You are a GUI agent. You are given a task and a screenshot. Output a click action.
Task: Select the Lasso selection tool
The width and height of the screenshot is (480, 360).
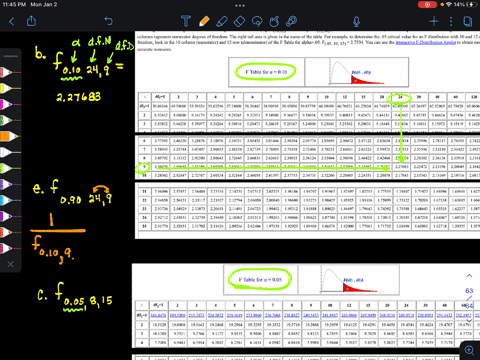coord(257,22)
